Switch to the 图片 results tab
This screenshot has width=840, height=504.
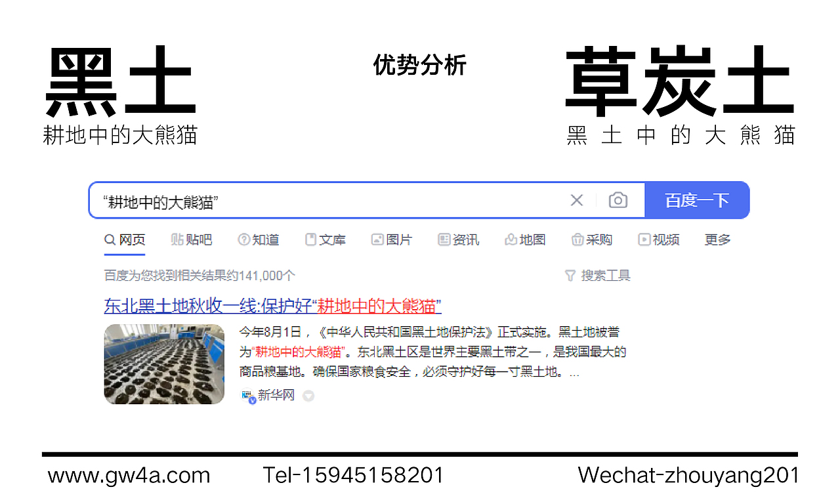(398, 240)
